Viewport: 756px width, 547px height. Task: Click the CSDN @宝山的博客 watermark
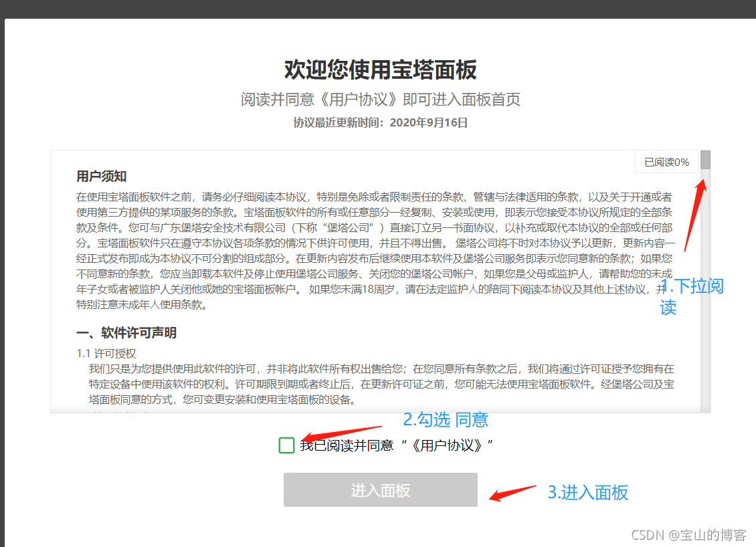[x=688, y=535]
